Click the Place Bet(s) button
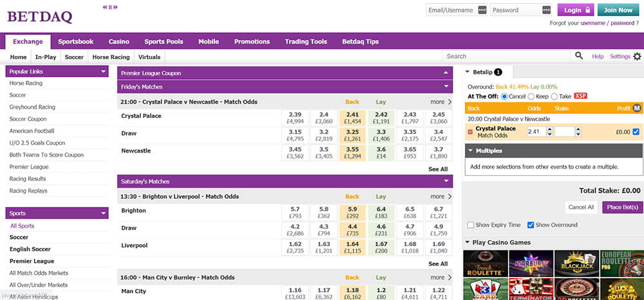This screenshot has width=644, height=300. click(x=623, y=207)
